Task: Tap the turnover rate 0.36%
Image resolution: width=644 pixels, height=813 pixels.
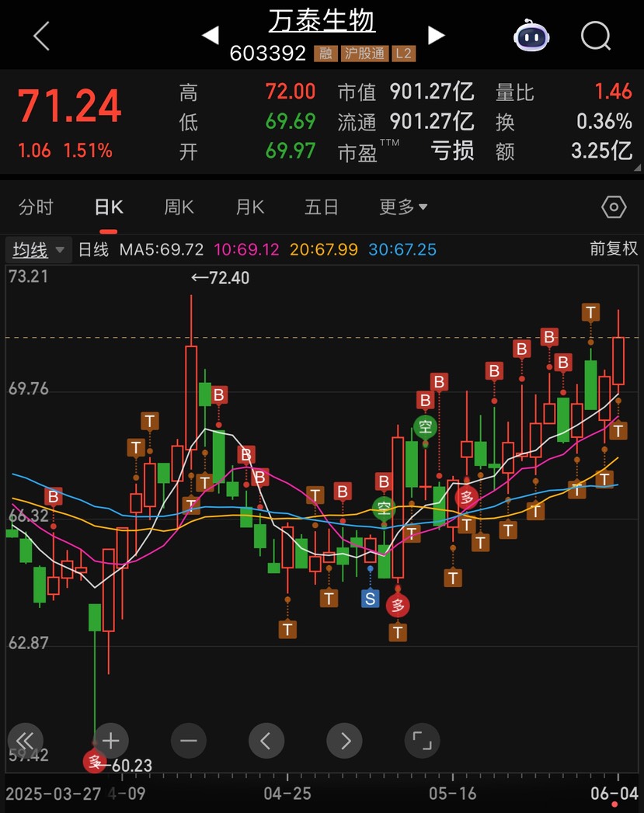Action: tap(604, 121)
